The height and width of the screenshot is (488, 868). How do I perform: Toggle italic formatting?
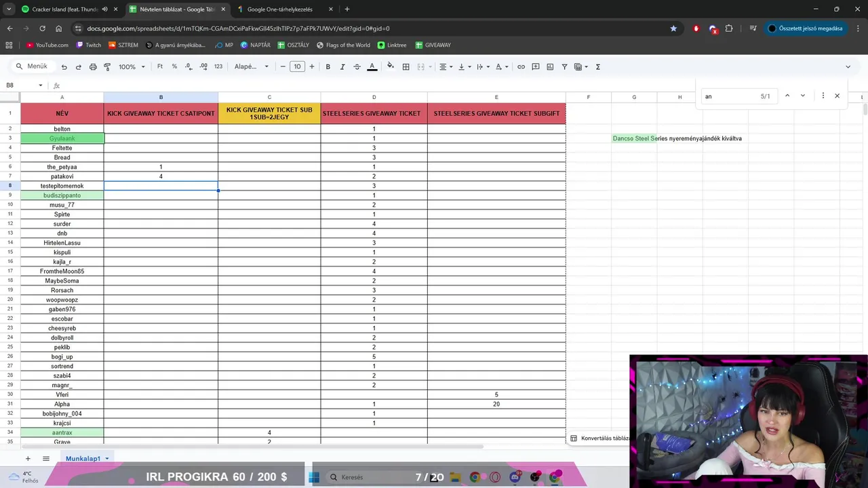342,66
